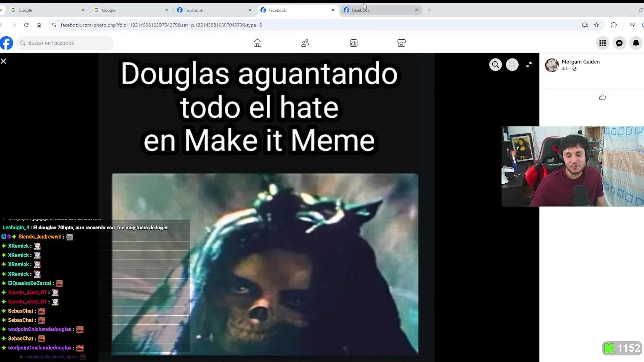View site information icon in address bar
The width and height of the screenshot is (644, 362).
tap(54, 25)
